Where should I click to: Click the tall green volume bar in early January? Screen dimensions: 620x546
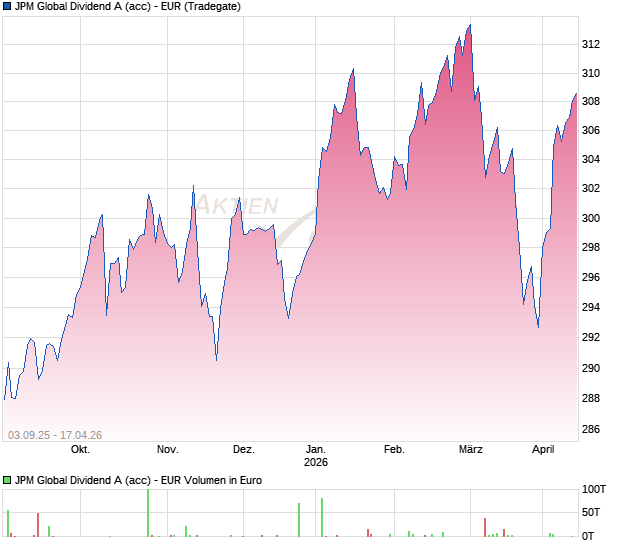(322, 517)
